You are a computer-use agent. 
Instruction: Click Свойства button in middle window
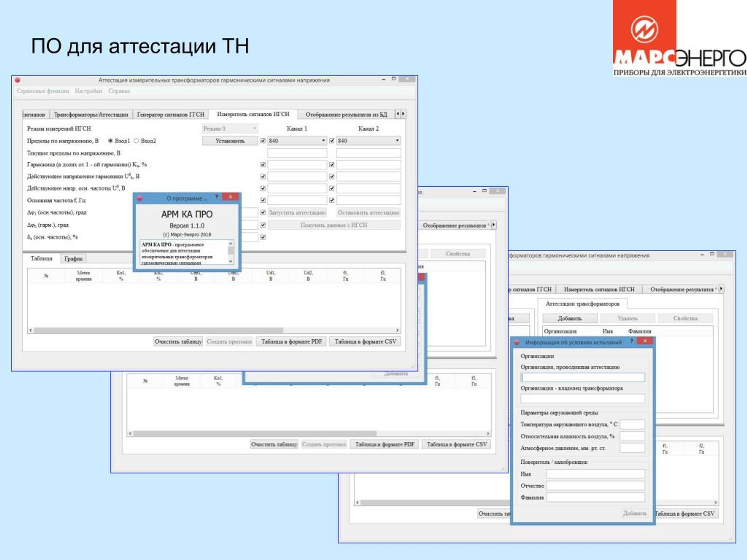pos(458,254)
